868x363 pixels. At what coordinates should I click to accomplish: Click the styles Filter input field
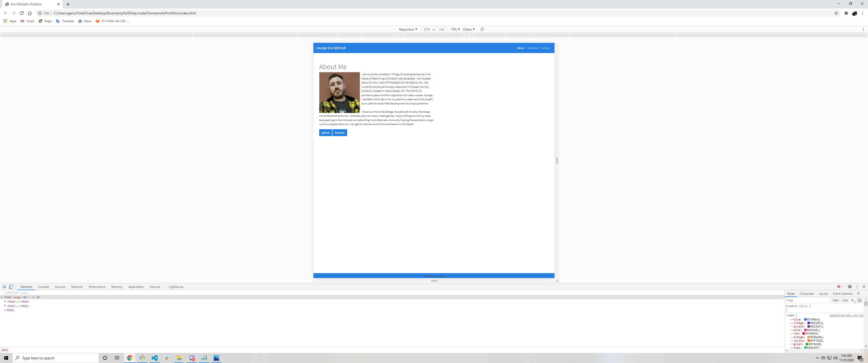pos(807,300)
